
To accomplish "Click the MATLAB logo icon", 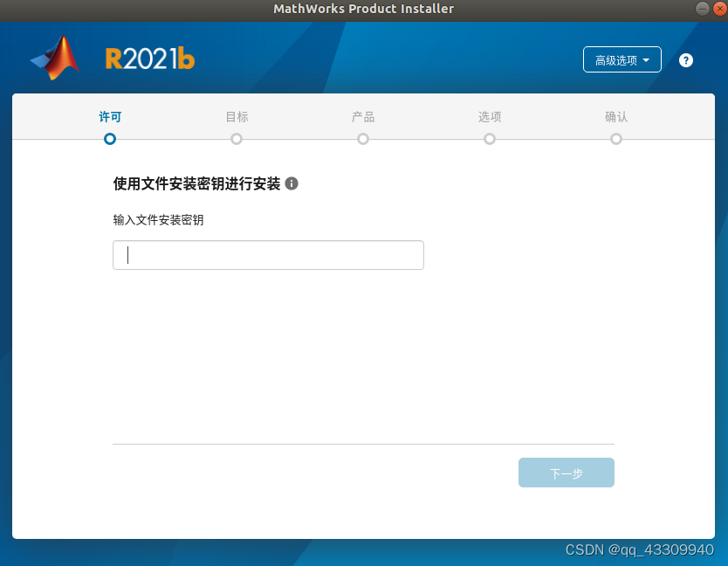I will pos(55,59).
